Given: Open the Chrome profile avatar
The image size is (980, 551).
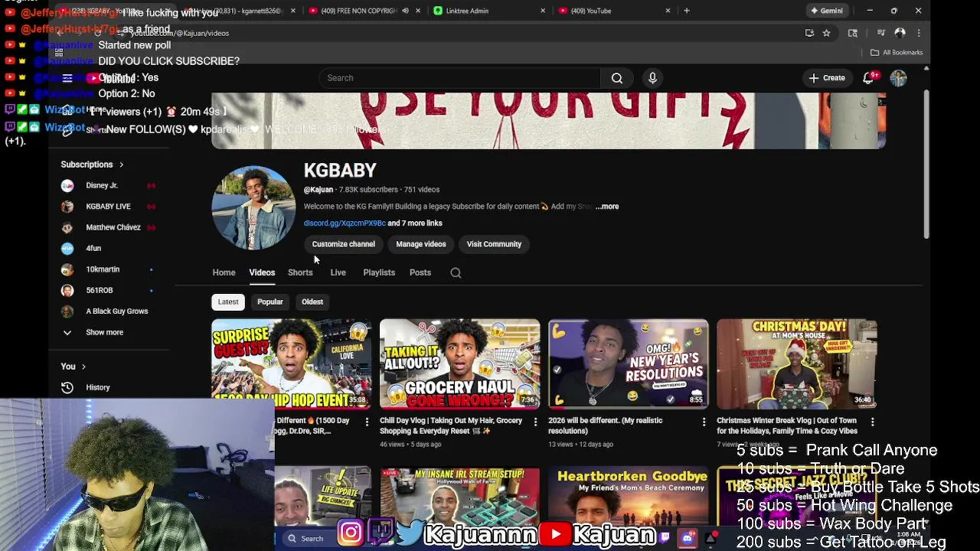Looking at the screenshot, I should point(900,33).
